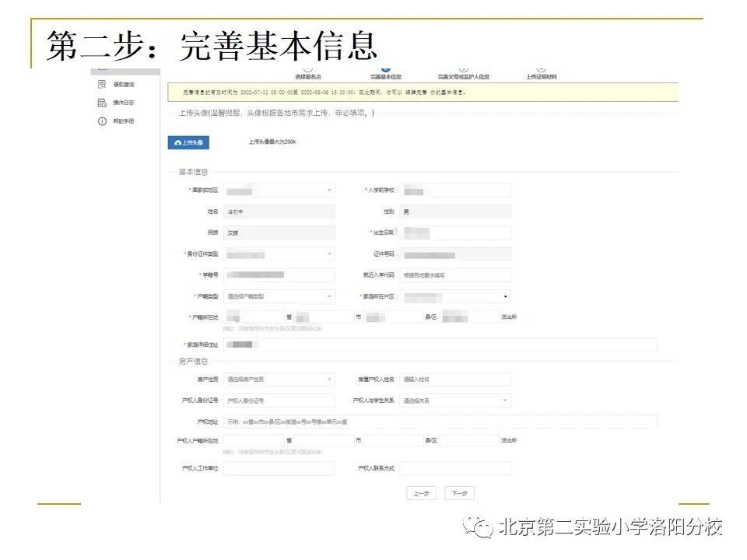This screenshot has width=747, height=560.
Task: Click the 上传头像 upload button
Action: coord(188,142)
